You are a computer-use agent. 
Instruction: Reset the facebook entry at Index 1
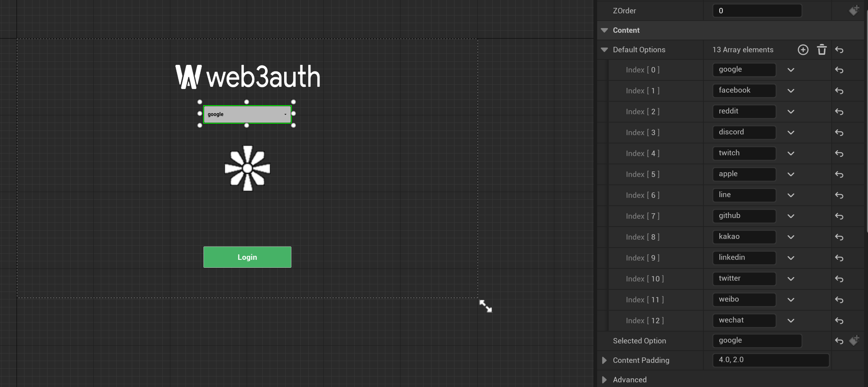tap(839, 91)
